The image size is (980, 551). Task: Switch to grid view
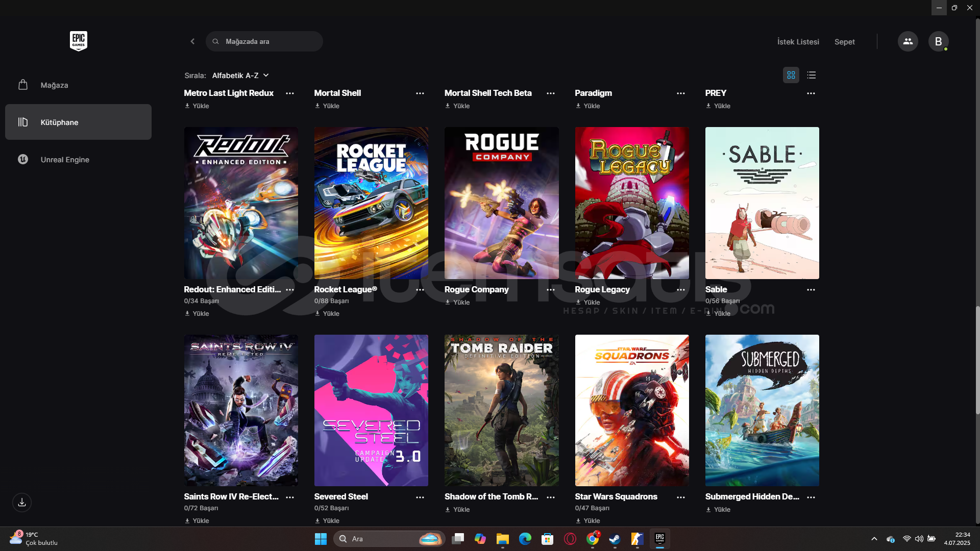[791, 75]
